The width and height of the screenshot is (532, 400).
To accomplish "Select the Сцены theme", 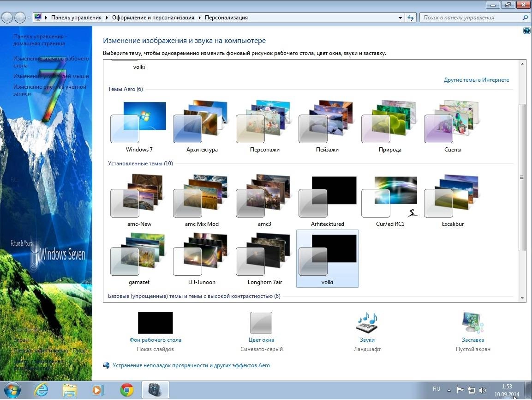I will tap(453, 126).
